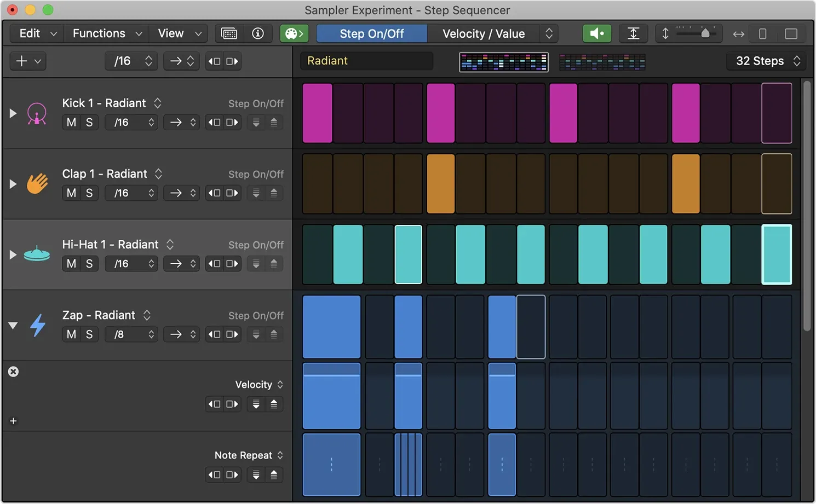Open the add row plus menu

pyautogui.click(x=28, y=61)
